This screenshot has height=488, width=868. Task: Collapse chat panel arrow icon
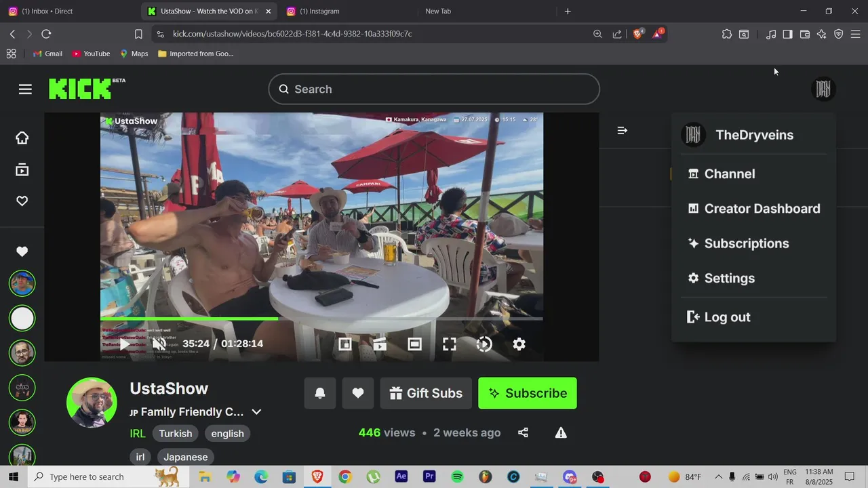click(623, 130)
